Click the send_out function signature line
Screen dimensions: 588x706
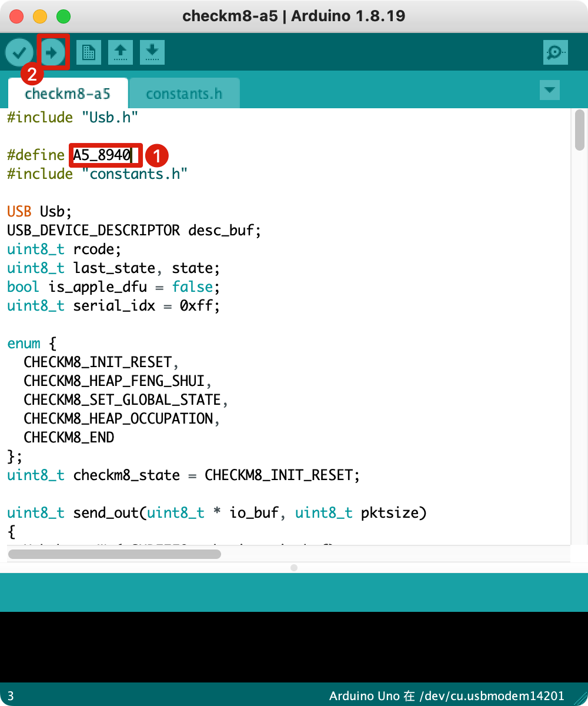(216, 513)
